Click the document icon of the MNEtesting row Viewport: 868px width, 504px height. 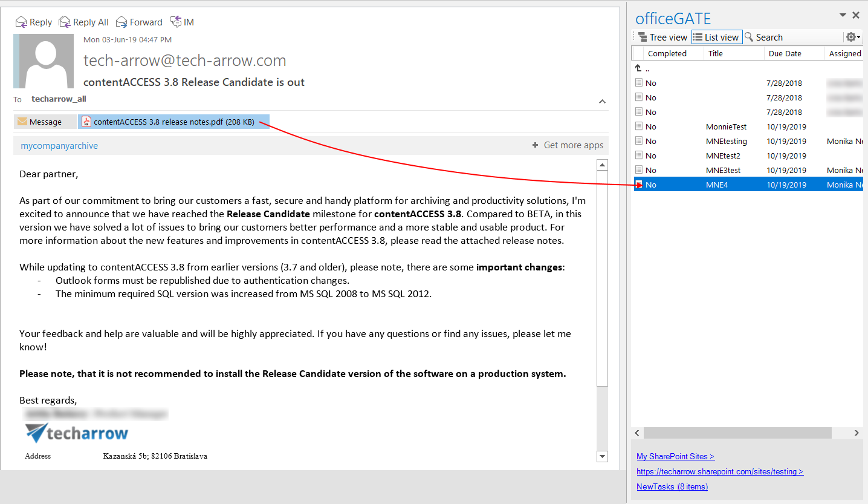coord(639,141)
